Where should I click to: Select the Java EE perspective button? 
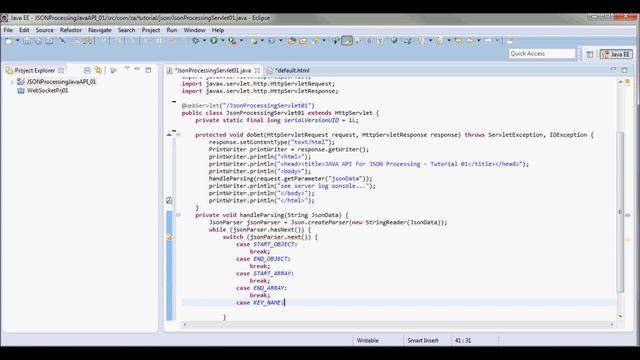click(616, 54)
